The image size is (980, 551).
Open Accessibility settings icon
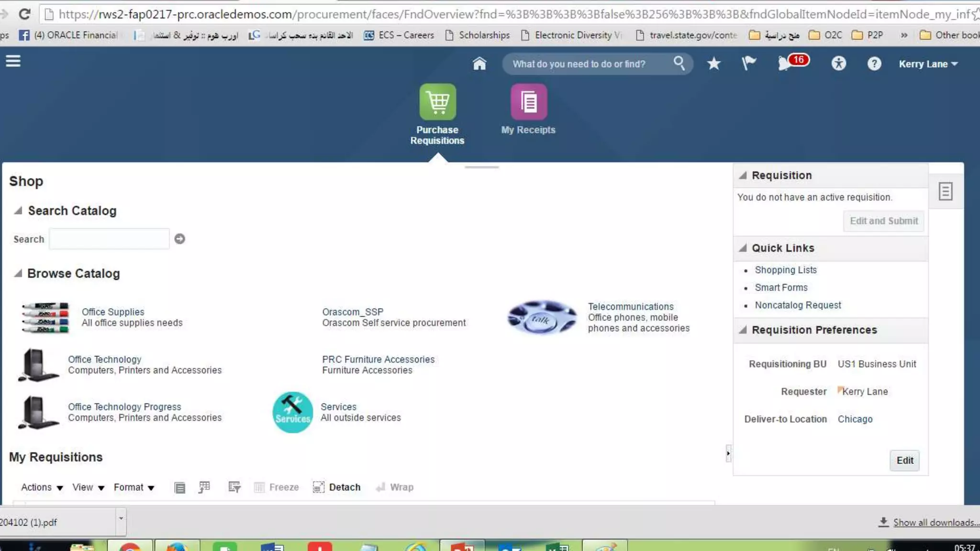(x=838, y=63)
